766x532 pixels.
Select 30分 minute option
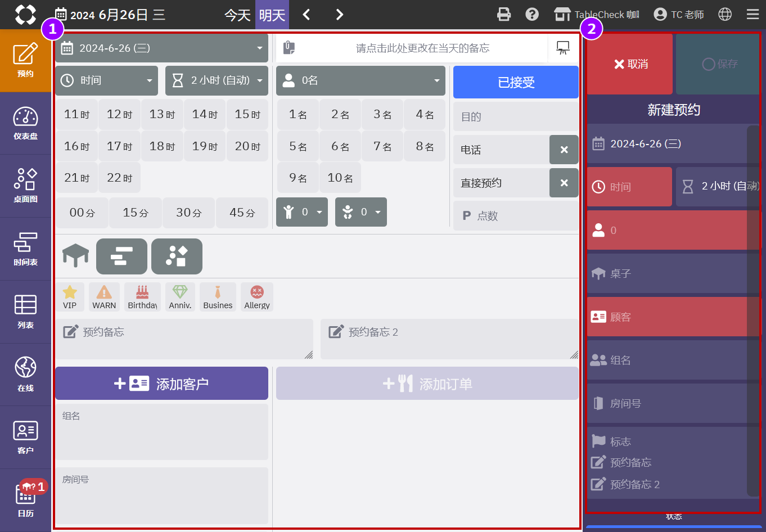(188, 213)
